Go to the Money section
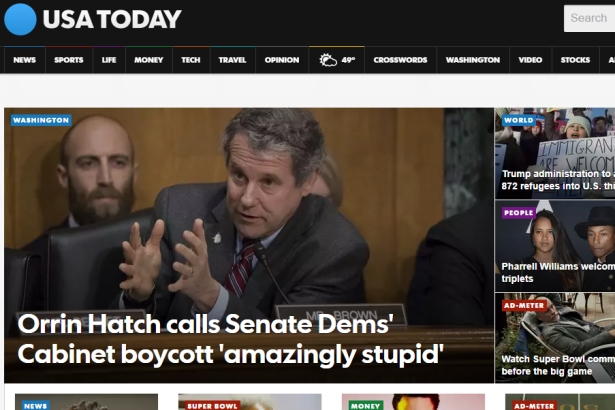 tap(149, 60)
